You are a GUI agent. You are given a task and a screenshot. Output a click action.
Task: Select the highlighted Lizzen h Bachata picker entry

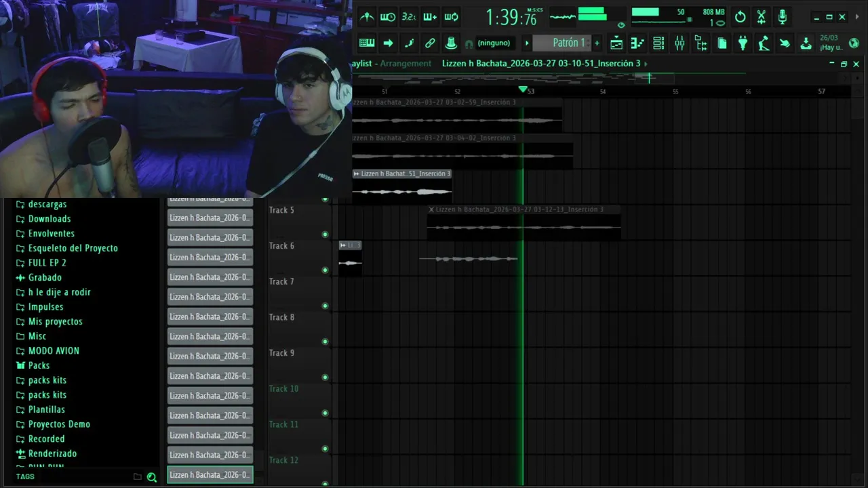tap(210, 475)
